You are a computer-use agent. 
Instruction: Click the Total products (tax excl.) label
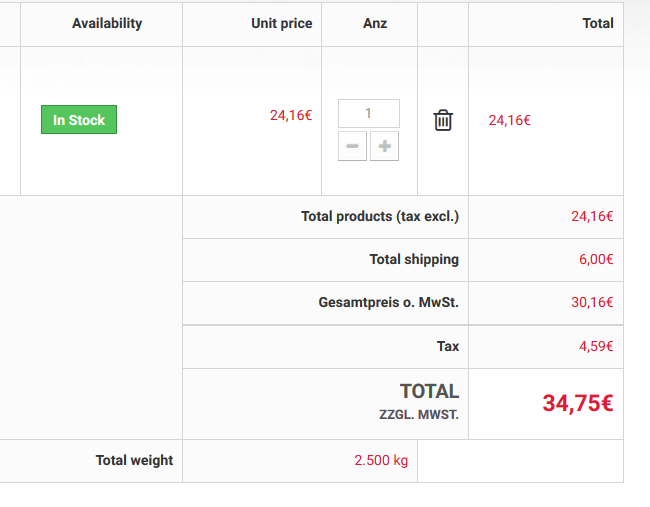(380, 216)
